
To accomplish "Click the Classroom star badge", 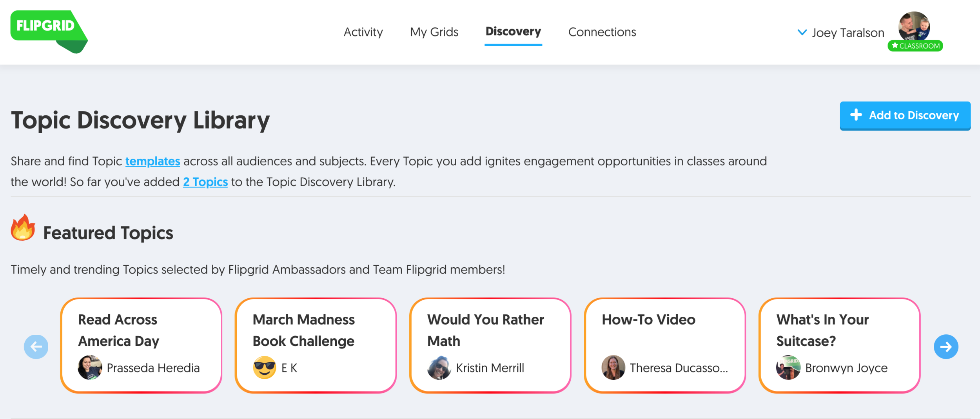I will [x=915, y=46].
